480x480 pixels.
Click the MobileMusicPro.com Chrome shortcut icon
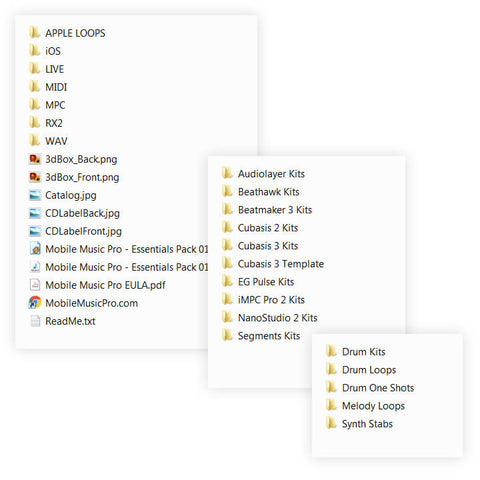35,303
